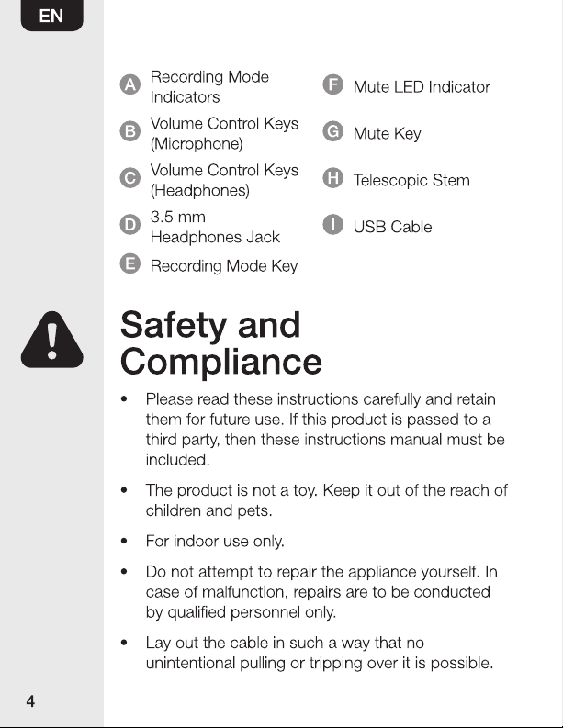Click the circled letter B marker
Viewport: 563px width, 728px height.
pos(130,131)
